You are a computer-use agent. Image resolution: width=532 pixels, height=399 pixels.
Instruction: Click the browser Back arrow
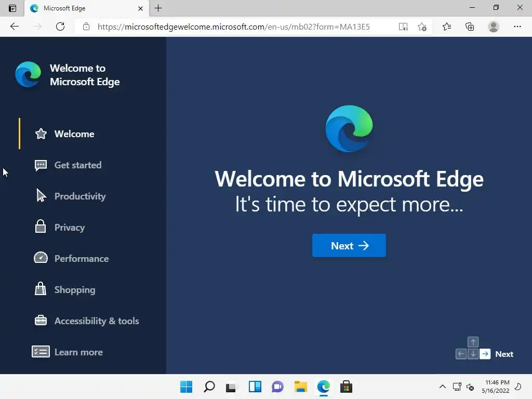pyautogui.click(x=15, y=26)
